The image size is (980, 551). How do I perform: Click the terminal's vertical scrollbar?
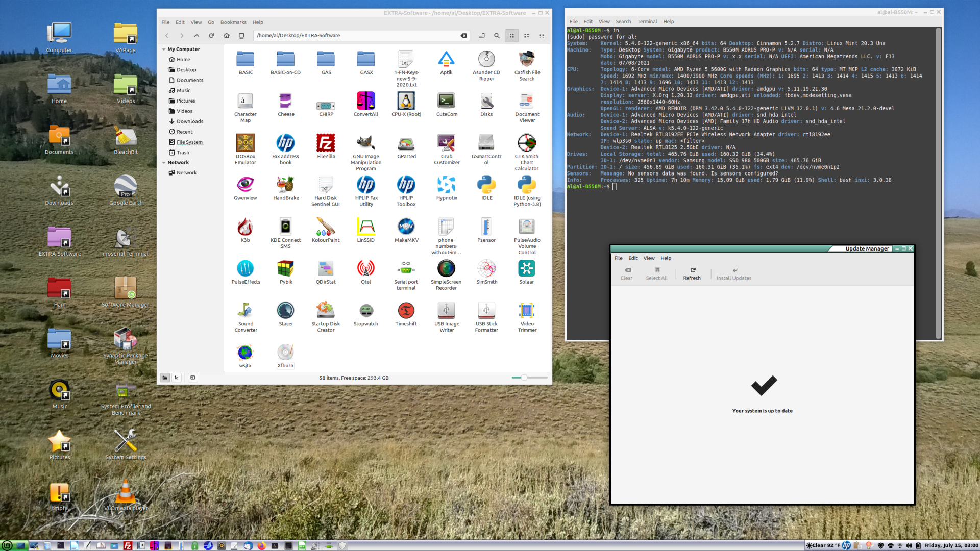click(x=938, y=183)
